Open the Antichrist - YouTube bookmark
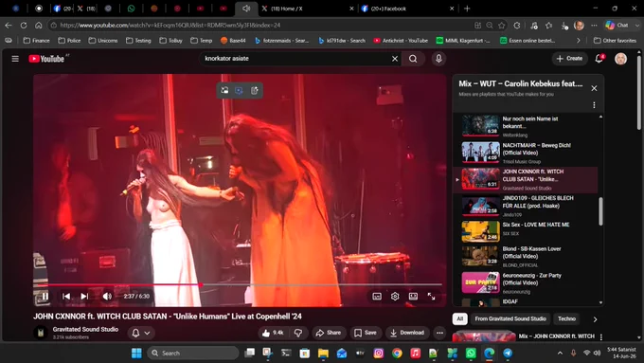Viewport: 644px width, 363px height. click(x=401, y=41)
